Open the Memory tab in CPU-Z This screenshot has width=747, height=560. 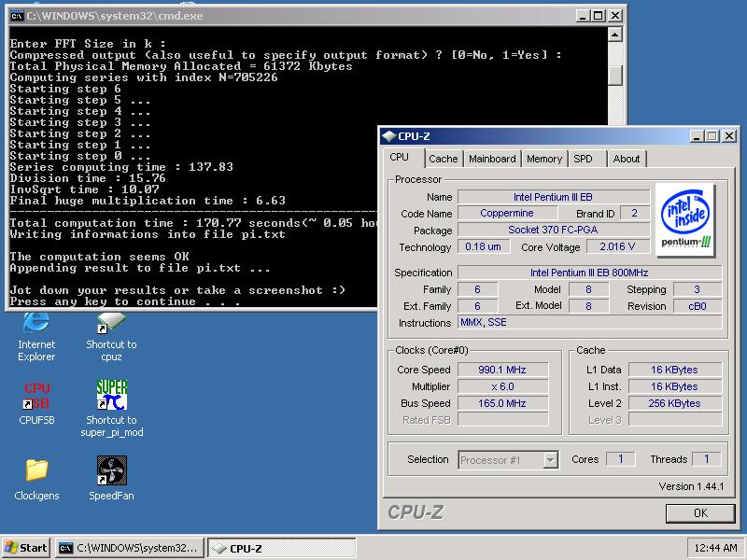coord(544,159)
